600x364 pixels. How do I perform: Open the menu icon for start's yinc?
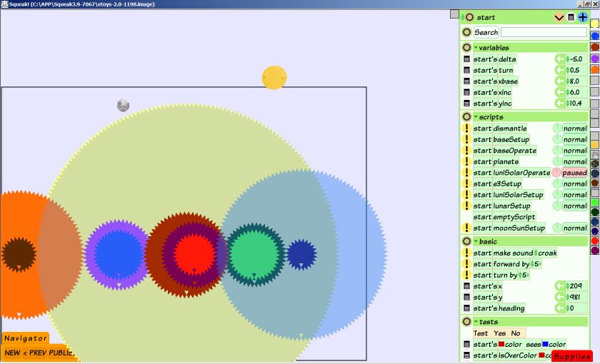466,103
